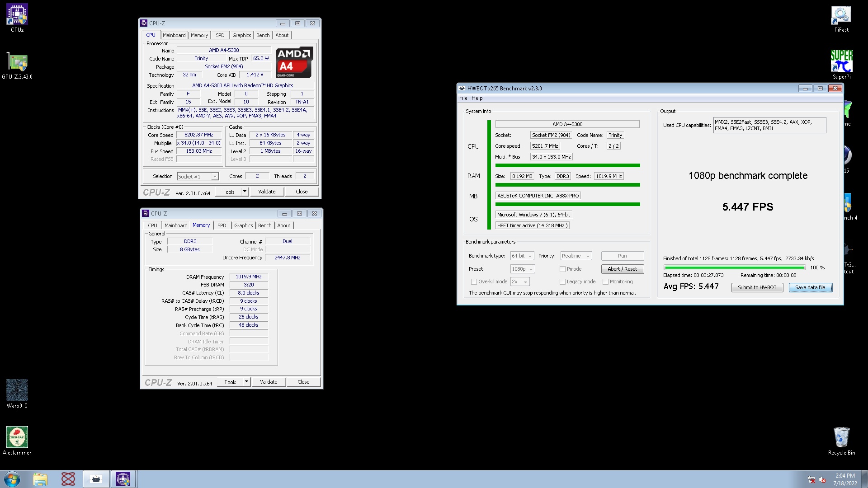Click Close in Memory CPU-Z window
The height and width of the screenshot is (488, 868).
(303, 382)
